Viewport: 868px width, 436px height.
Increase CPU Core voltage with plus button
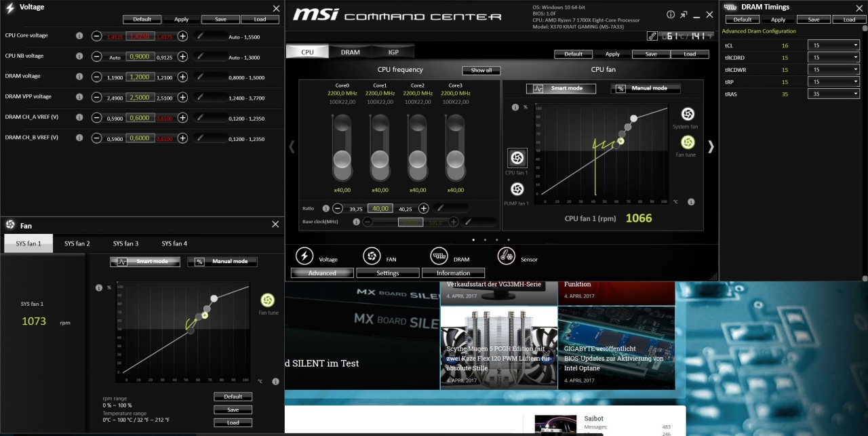pos(182,36)
